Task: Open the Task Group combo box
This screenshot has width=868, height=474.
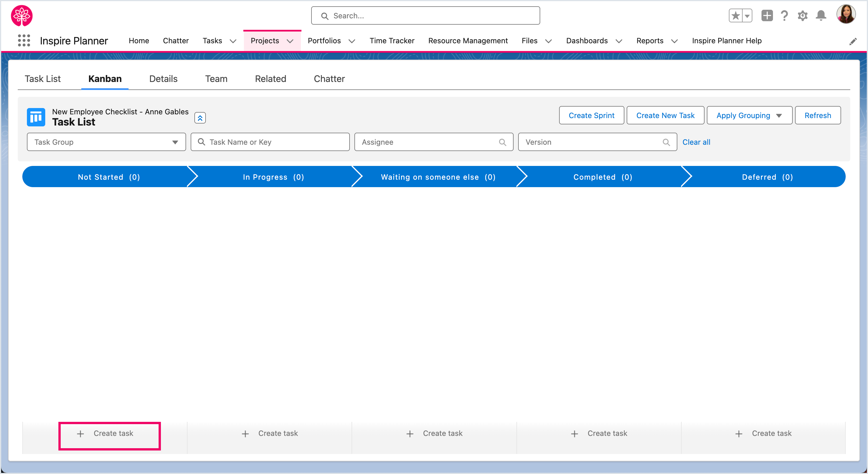Action: pos(106,142)
